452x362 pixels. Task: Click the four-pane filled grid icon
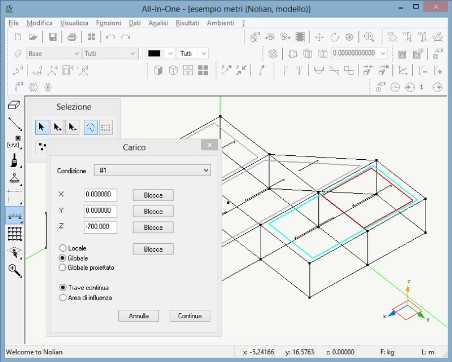(203, 70)
